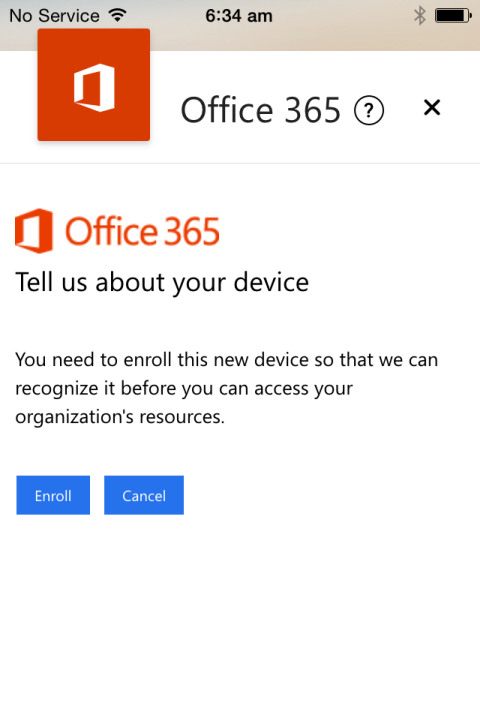Tap the No Service carrier label

54,16
